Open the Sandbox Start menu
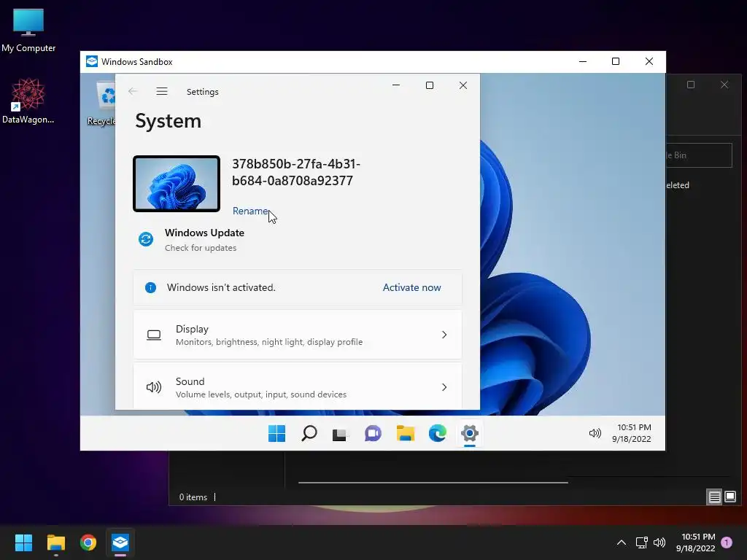Image resolution: width=747 pixels, height=560 pixels. 276,433
